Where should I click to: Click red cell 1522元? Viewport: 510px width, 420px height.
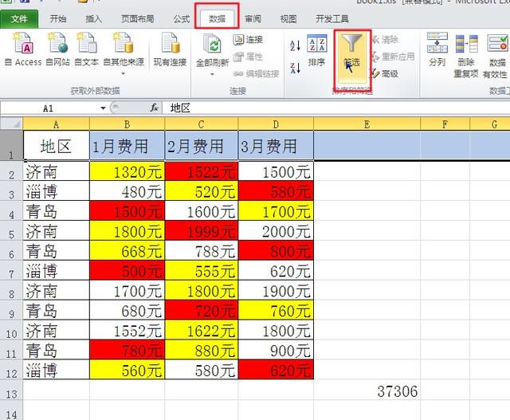(202, 171)
